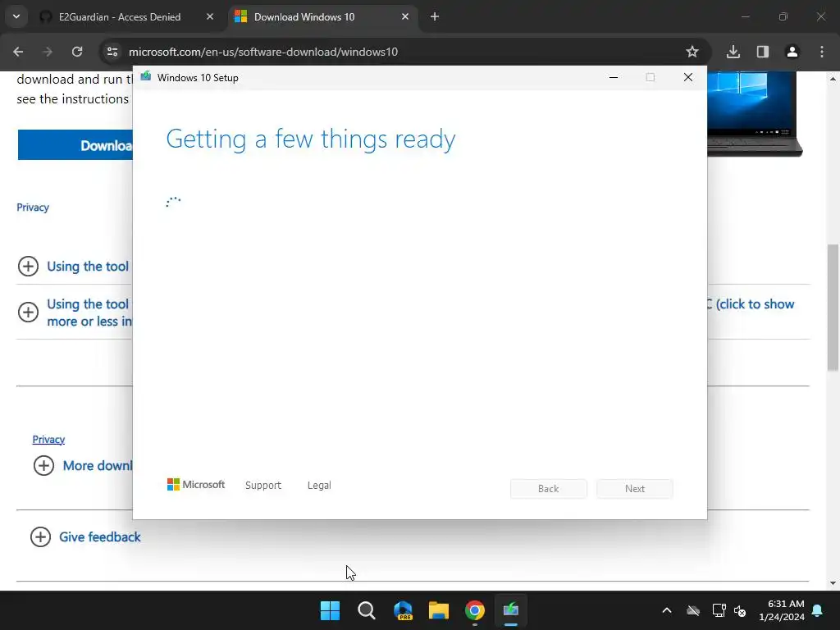Close the Windows 10 Setup dialog
The width and height of the screenshot is (840, 630).
pyautogui.click(x=688, y=78)
